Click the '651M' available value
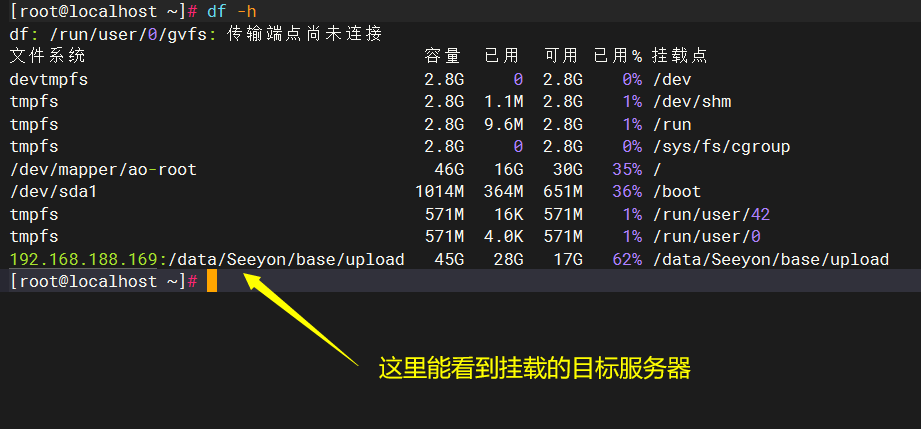 point(563,192)
